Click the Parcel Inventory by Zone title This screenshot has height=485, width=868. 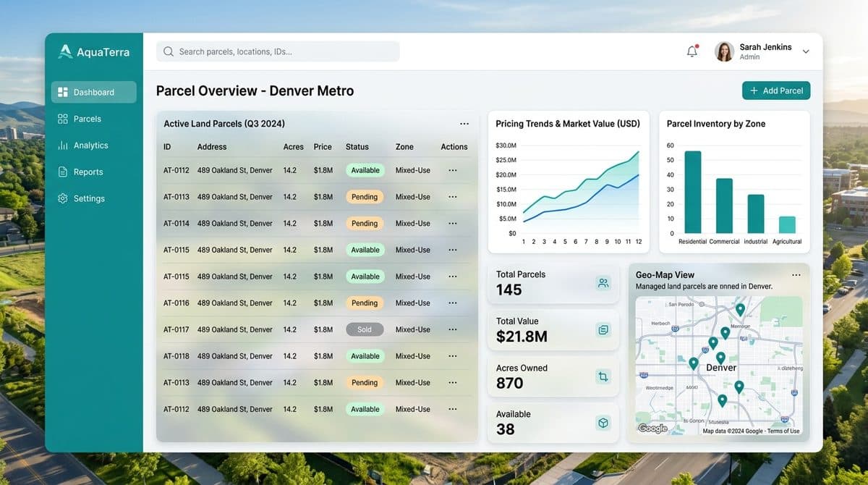tap(716, 124)
